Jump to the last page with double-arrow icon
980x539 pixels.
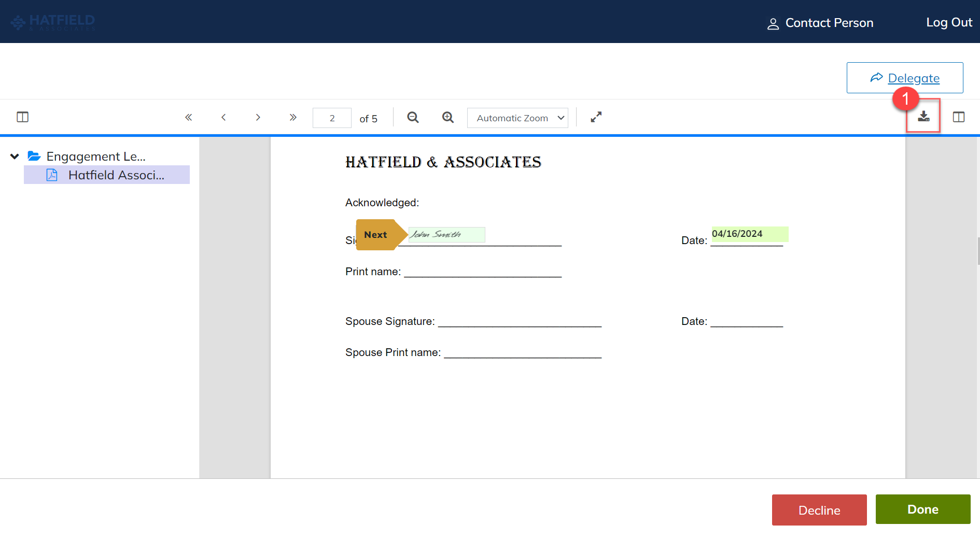pyautogui.click(x=293, y=117)
